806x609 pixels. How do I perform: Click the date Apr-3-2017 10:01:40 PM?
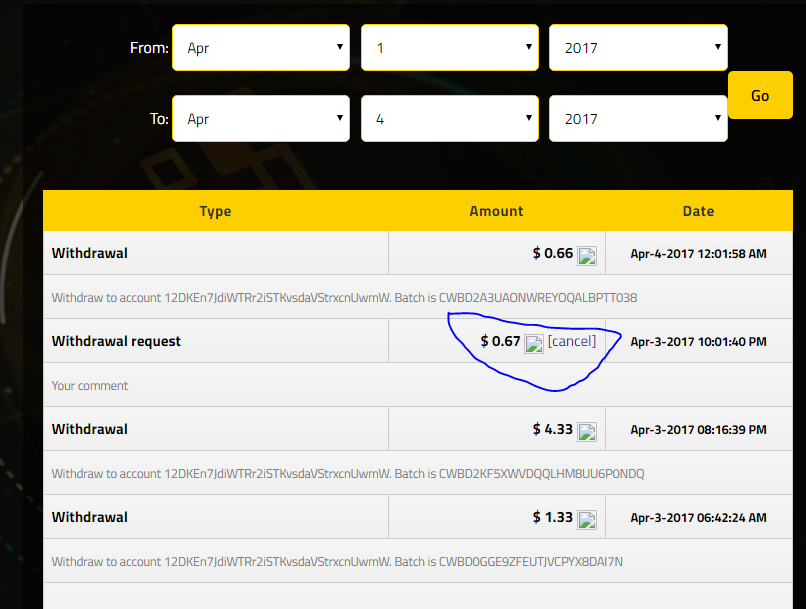699,342
